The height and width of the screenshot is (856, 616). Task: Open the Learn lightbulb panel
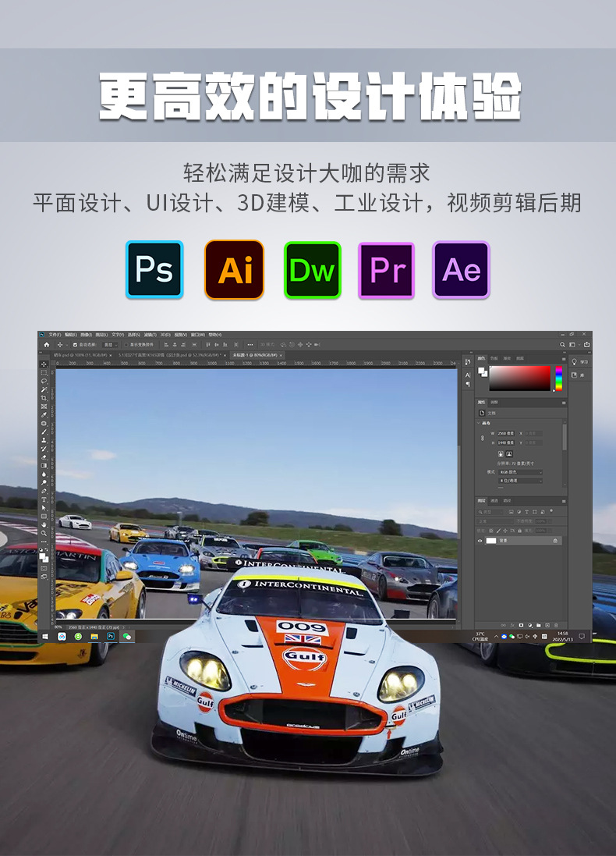point(574,362)
